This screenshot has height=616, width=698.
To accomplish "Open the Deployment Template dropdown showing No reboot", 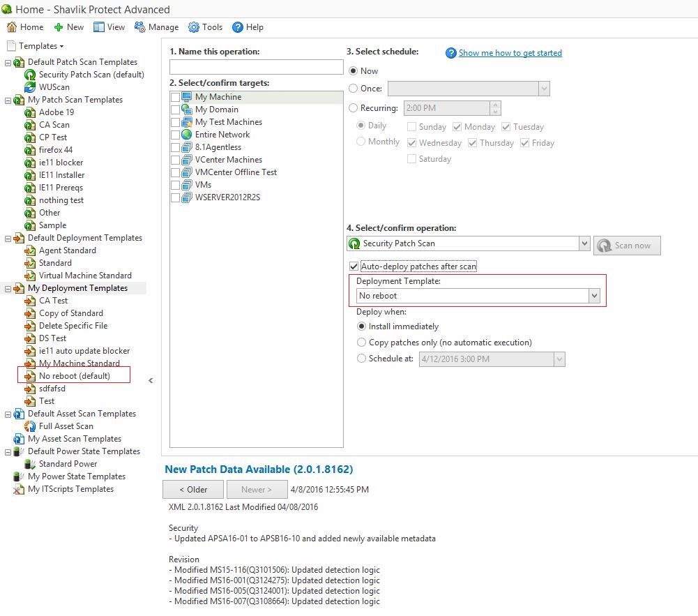I will coord(593,296).
